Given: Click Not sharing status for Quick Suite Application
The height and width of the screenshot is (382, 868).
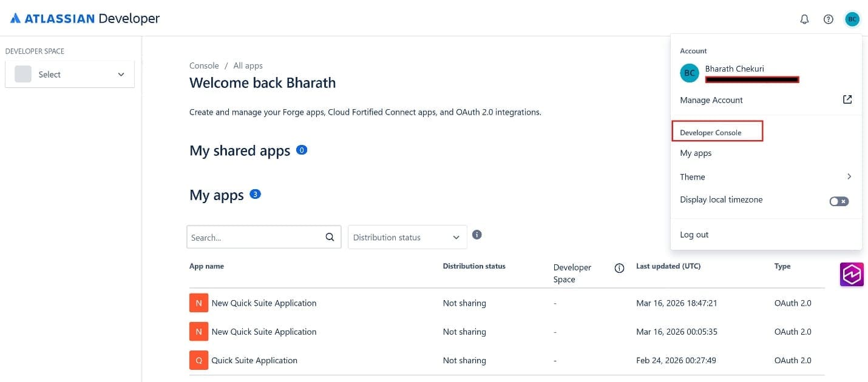Looking at the screenshot, I should click(x=464, y=360).
